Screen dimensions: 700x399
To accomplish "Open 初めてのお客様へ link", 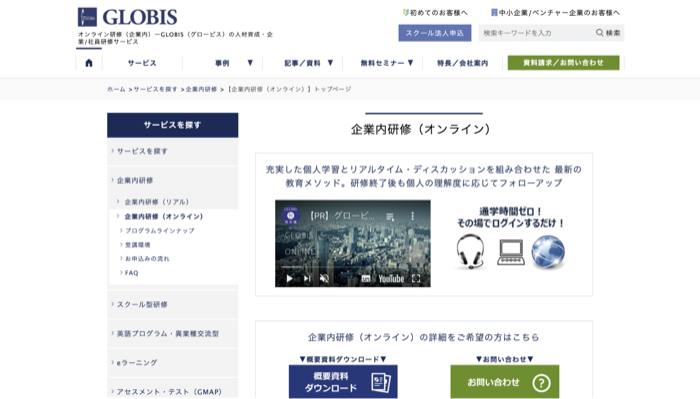I will pos(435,12).
